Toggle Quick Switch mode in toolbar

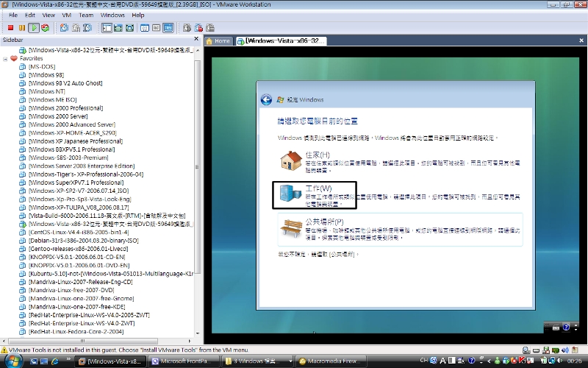pyautogui.click(x=118, y=28)
